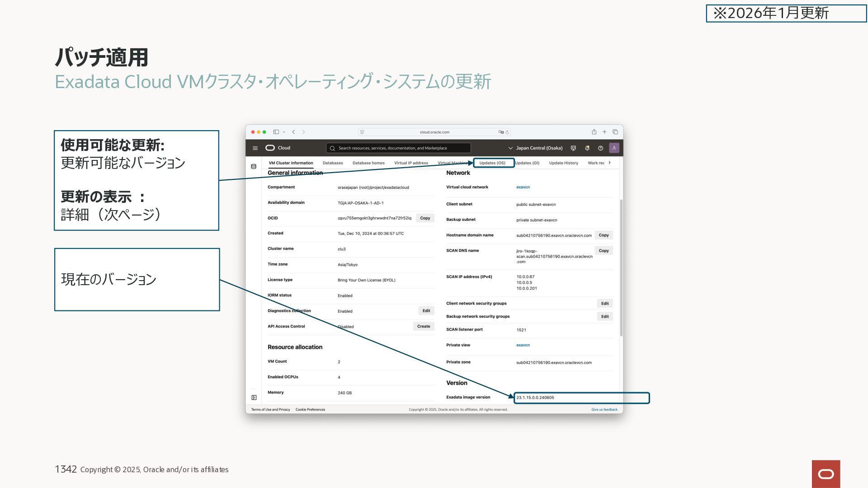The width and height of the screenshot is (868, 488).
Task: Expand the browser sidebar options chevron
Action: pos(284,132)
